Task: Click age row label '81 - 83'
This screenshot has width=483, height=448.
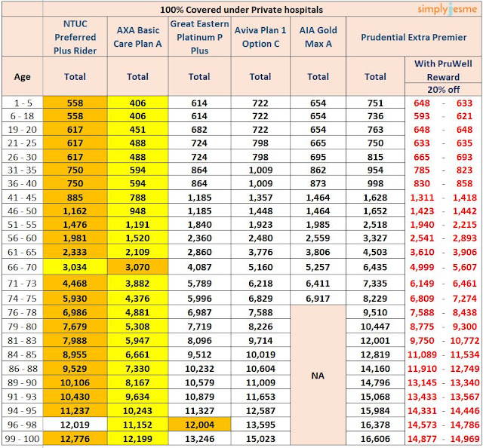Action: pyautogui.click(x=22, y=341)
